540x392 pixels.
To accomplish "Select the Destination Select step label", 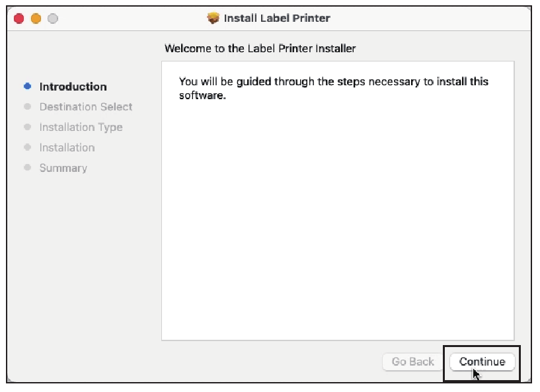I will tap(86, 107).
